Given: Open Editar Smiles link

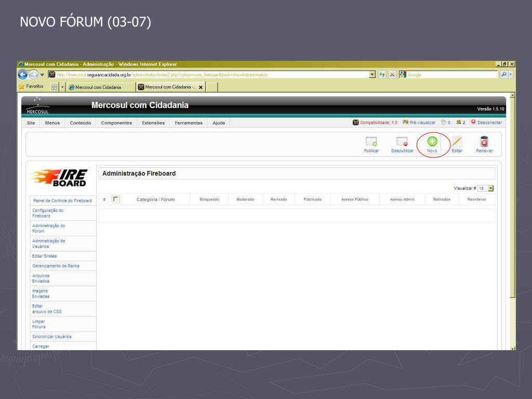Looking at the screenshot, I should [45, 256].
